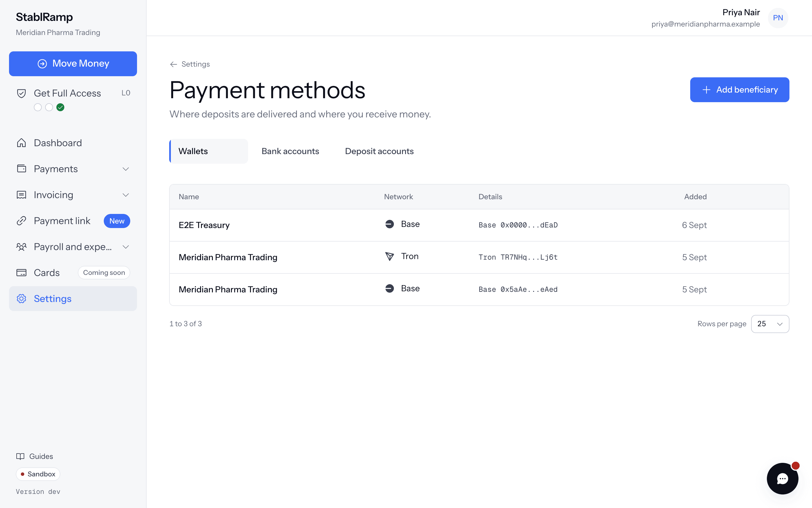Click the Name column header
The height and width of the screenshot is (508, 812).
click(x=189, y=197)
